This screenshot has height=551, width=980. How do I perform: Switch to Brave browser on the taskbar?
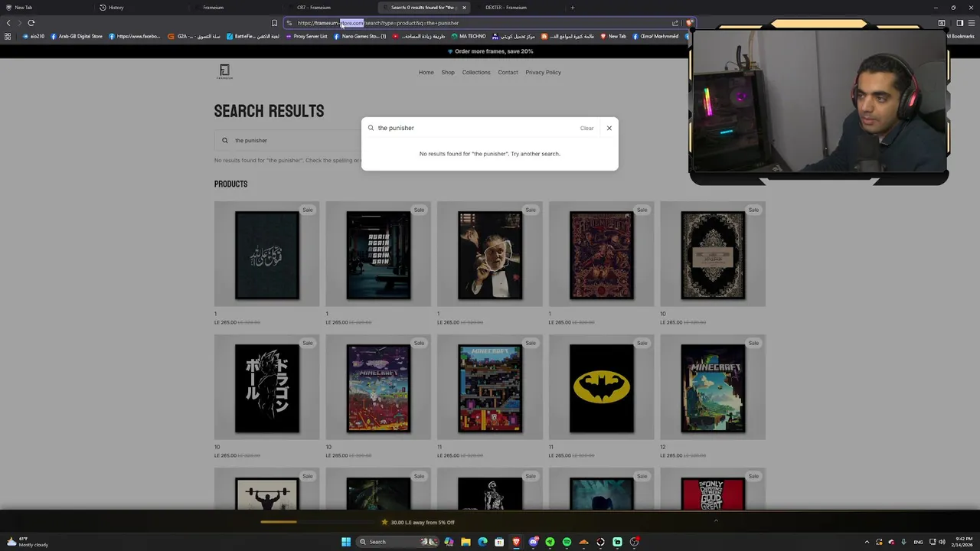coord(516,542)
